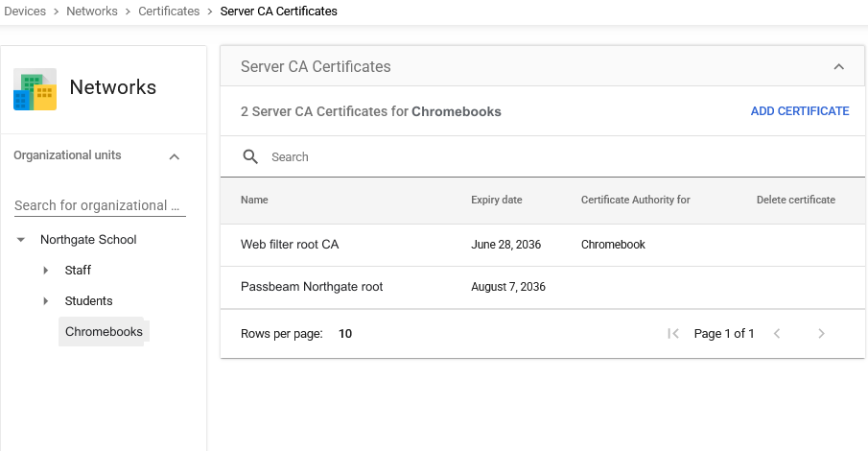The width and height of the screenshot is (868, 451).
Task: Click the Page 1 of 1 indicator
Action: pyautogui.click(x=724, y=334)
